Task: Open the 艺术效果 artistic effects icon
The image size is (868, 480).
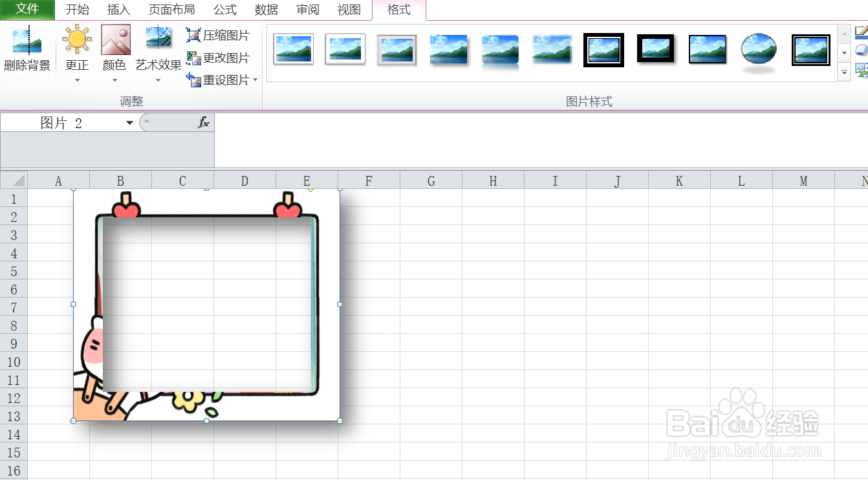Action: (158, 38)
